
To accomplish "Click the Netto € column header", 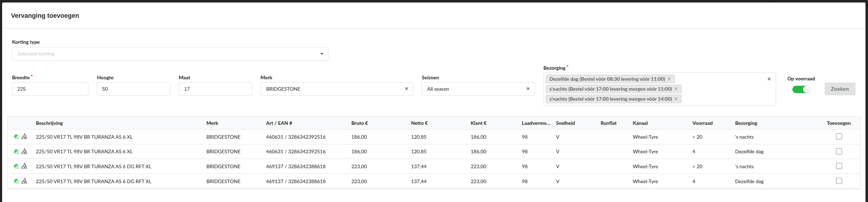I will click(419, 123).
